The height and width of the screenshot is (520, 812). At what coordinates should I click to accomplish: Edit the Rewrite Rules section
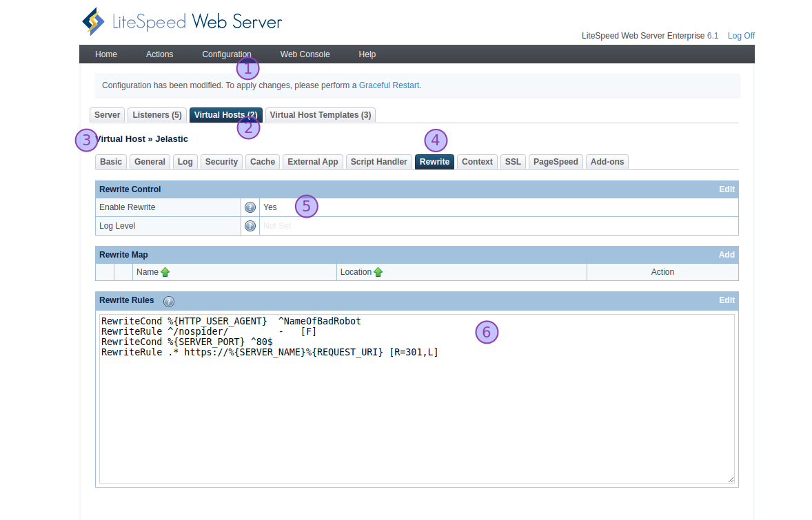[x=727, y=300]
